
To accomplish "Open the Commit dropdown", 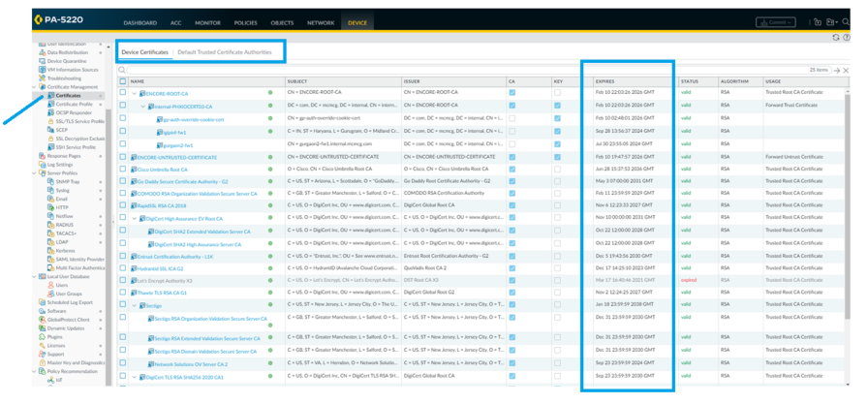I will coord(776,22).
